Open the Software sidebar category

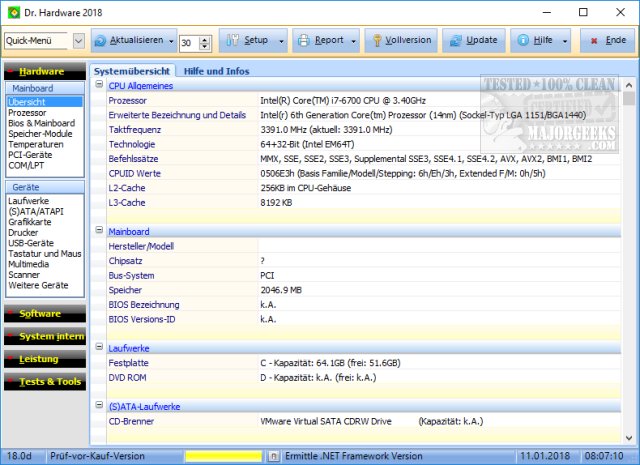(x=42, y=314)
